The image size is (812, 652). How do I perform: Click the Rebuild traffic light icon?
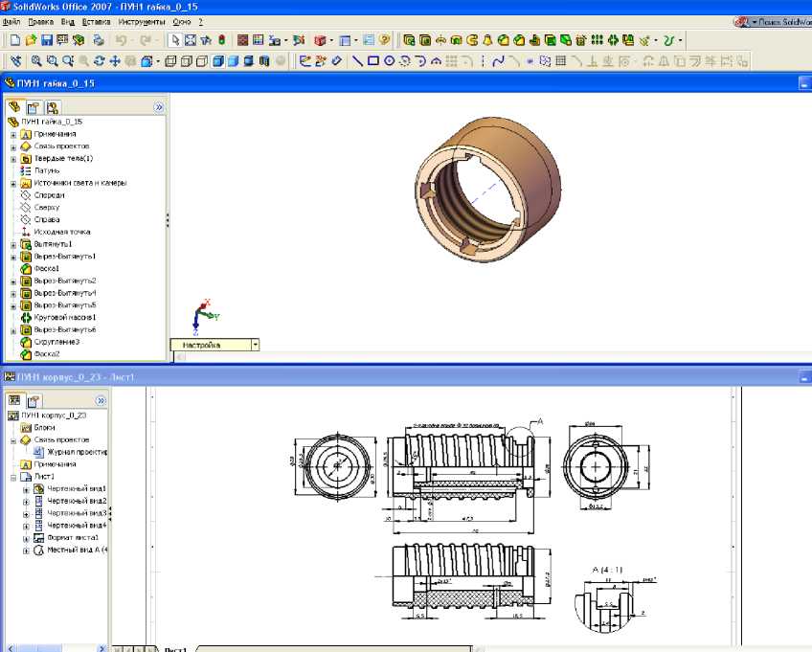coord(221,40)
